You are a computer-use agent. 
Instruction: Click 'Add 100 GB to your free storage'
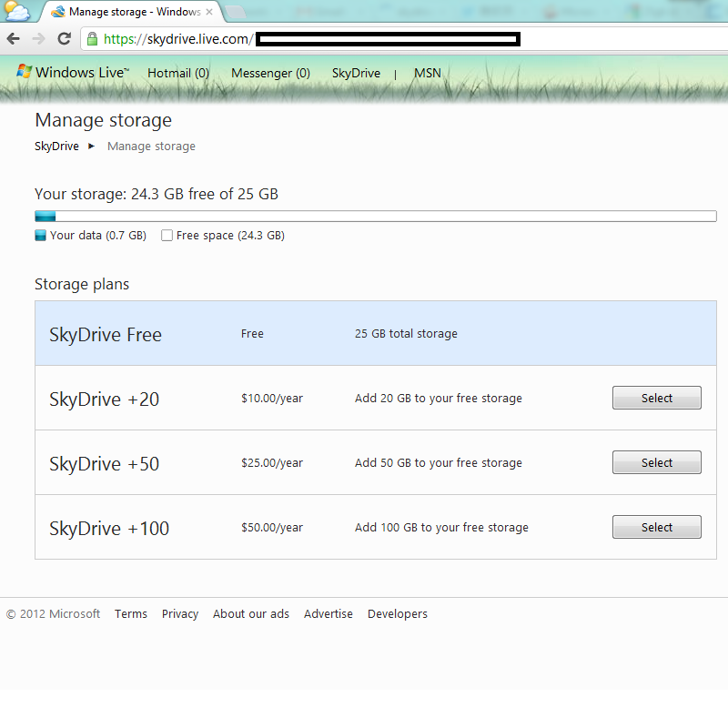pos(441,528)
